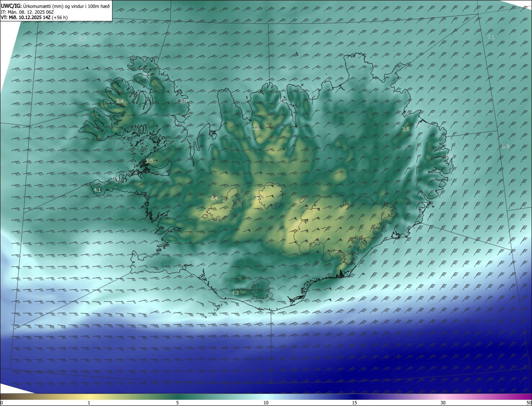Select the 7.1 value label on the map
Image resolution: width=532 pixels, height=406 pixels.
tap(490, 37)
